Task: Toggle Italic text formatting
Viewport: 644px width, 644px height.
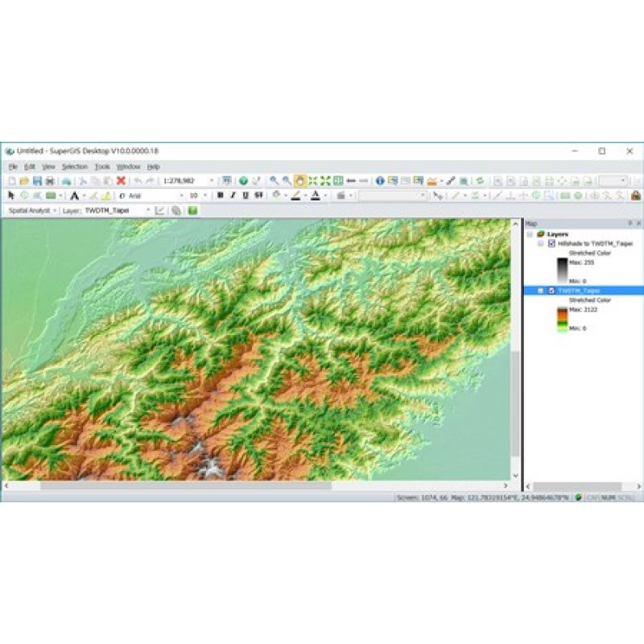Action: coord(233,196)
